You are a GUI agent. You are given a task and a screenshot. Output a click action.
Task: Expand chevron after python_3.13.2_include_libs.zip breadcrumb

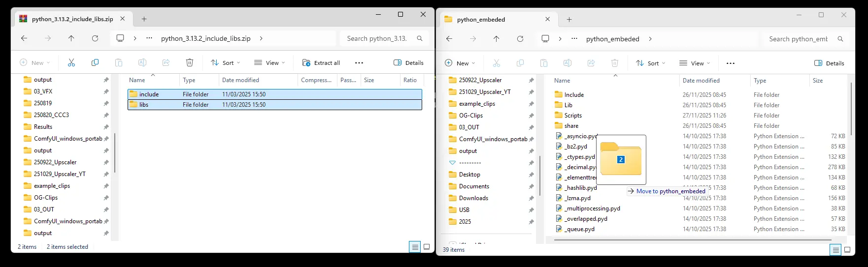(x=261, y=38)
